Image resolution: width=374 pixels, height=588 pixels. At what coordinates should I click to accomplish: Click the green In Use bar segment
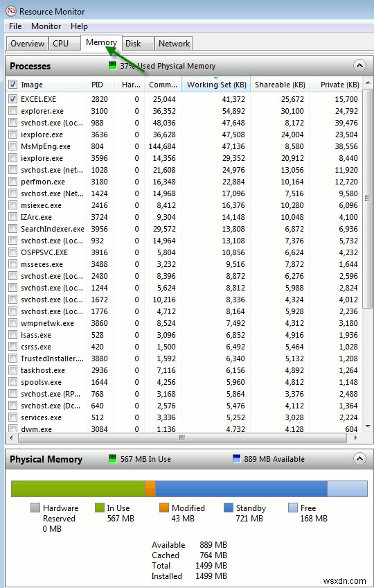(x=78, y=489)
